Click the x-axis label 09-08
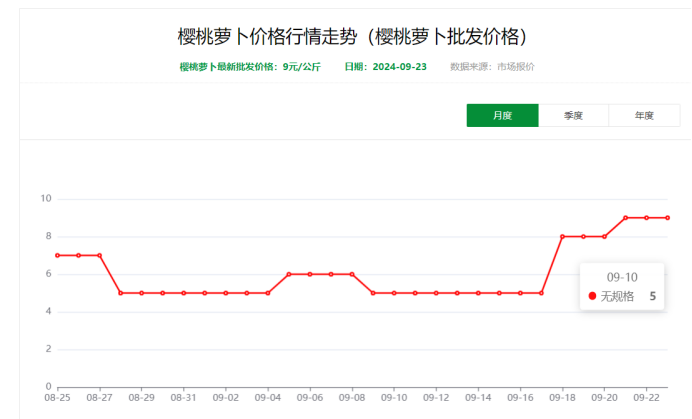 352,398
